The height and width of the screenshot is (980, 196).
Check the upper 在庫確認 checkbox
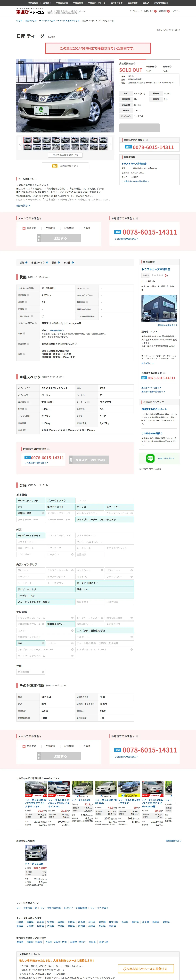coord(43,228)
